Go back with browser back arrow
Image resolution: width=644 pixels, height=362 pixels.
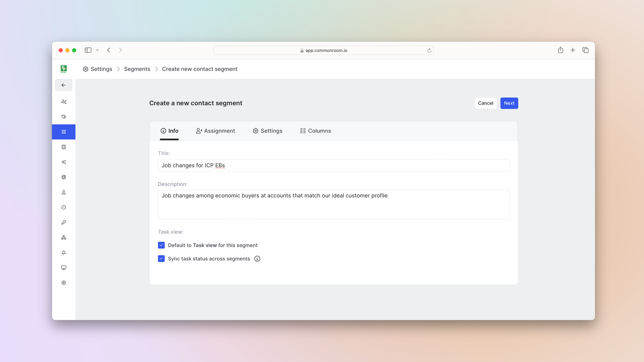point(108,50)
